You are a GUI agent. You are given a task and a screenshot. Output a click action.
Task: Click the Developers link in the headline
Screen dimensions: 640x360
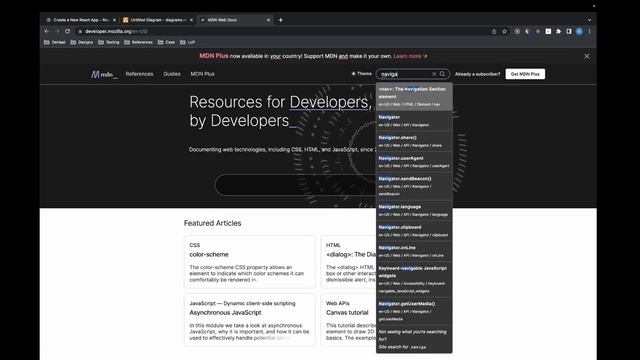coord(329,102)
